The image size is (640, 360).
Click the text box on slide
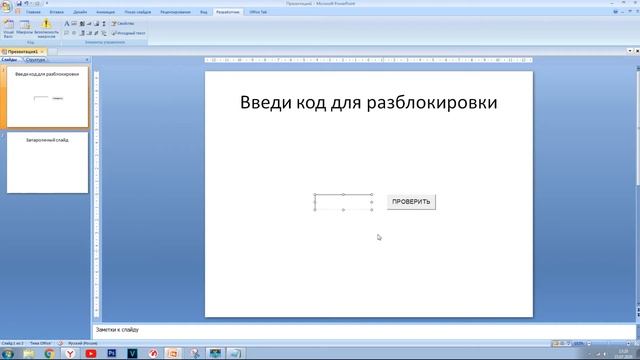coord(343,202)
